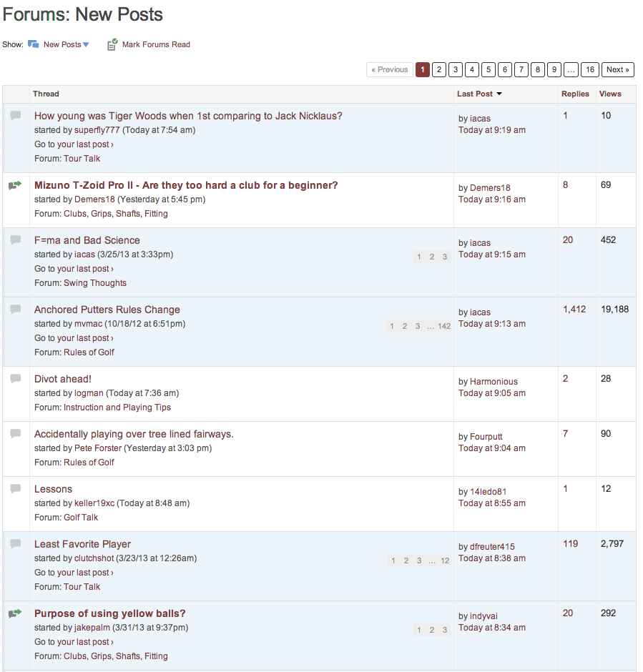Go to last post in F=ma thread
The height and width of the screenshot is (672, 643).
click(x=74, y=269)
